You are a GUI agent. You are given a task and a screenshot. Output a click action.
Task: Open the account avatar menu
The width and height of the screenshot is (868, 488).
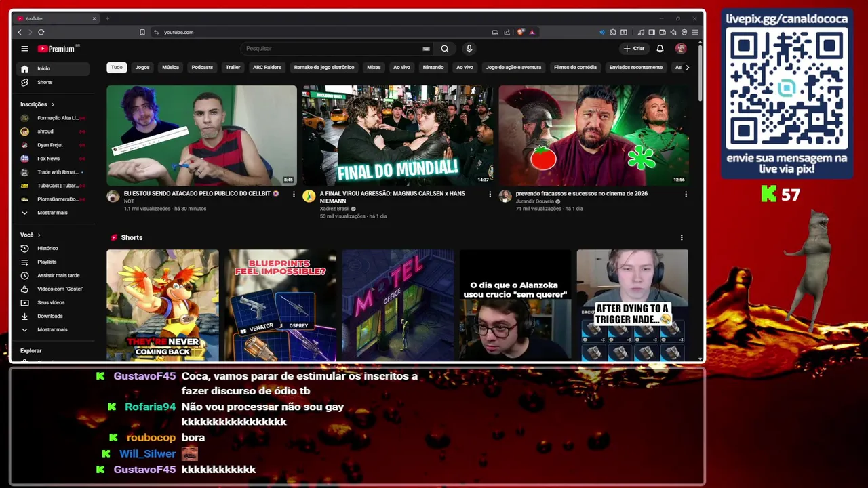pos(681,49)
